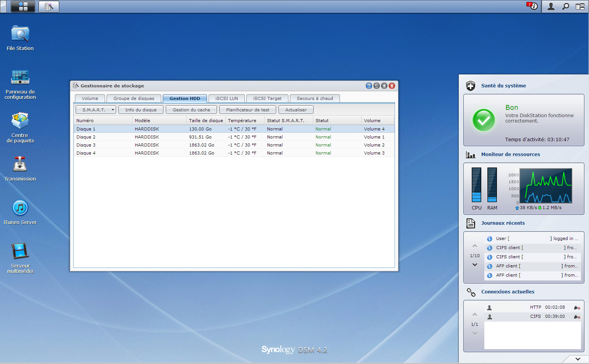Collapse the widget panel with bottom chevron
Image resolution: width=589 pixels, height=364 pixels.
click(578, 359)
